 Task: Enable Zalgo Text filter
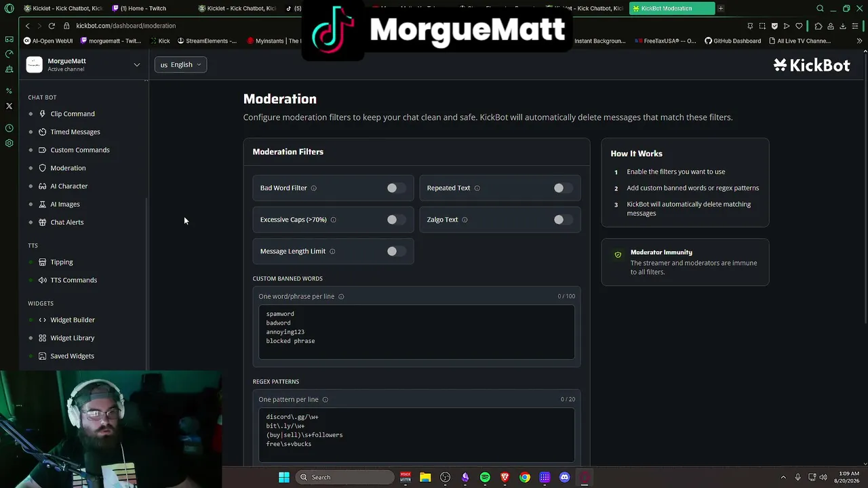[563, 220]
